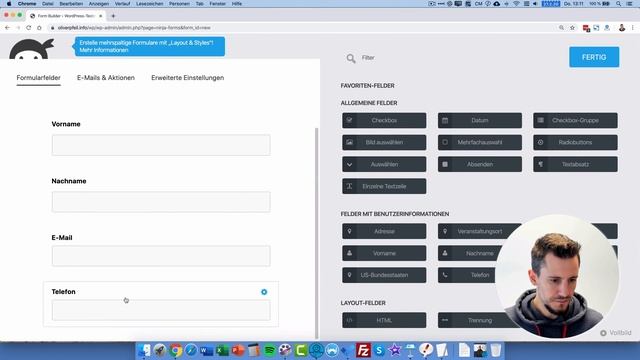Screen dimensions: 640x360
Task: Open Google Chrome from the dock
Action: 176,350
